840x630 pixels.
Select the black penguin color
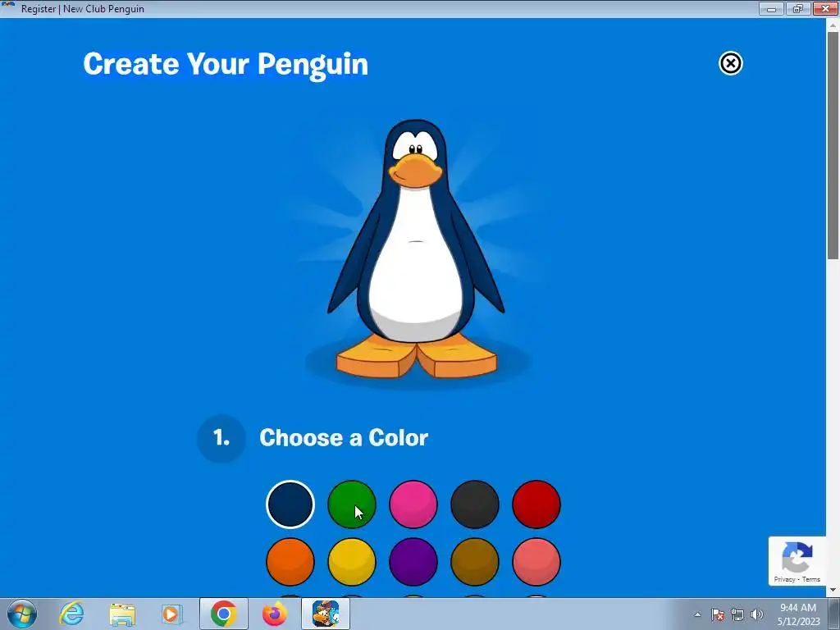point(475,504)
